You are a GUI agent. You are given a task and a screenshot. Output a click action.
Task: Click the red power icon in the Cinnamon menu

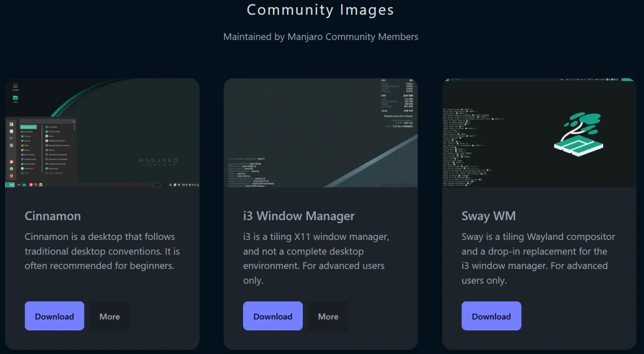[x=12, y=176]
